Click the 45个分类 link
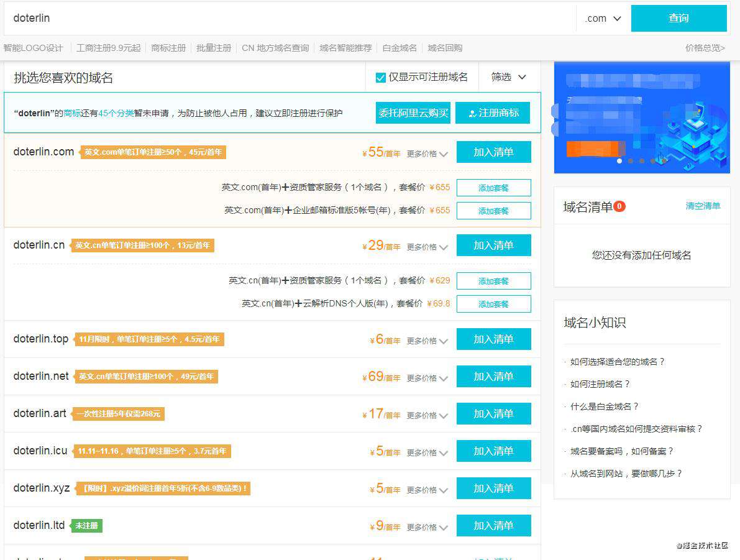Viewport: 740px width, 560px height. 116,113
